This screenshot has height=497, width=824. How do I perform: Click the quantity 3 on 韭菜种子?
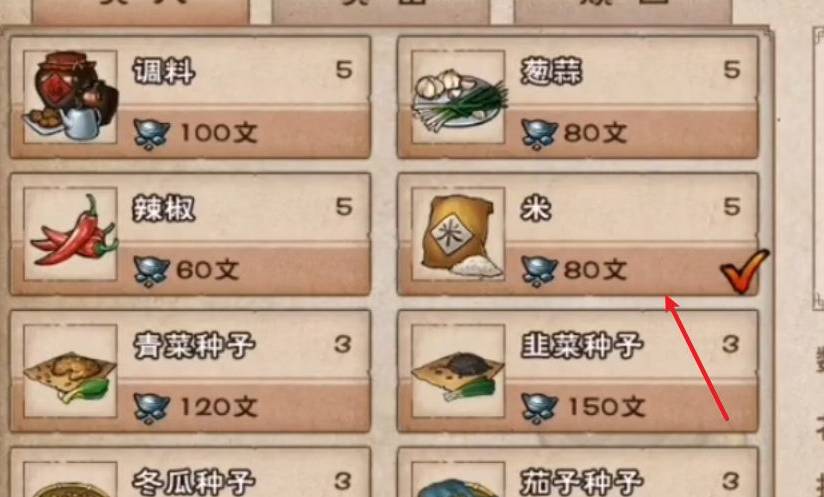(x=731, y=345)
